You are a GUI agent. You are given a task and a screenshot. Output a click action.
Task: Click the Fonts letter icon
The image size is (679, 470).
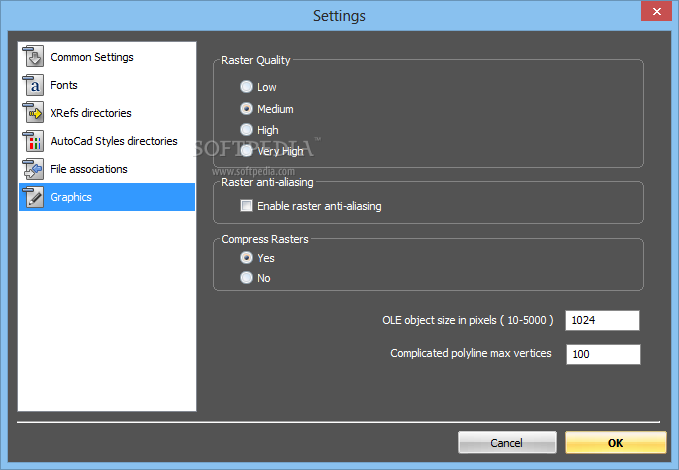33,85
